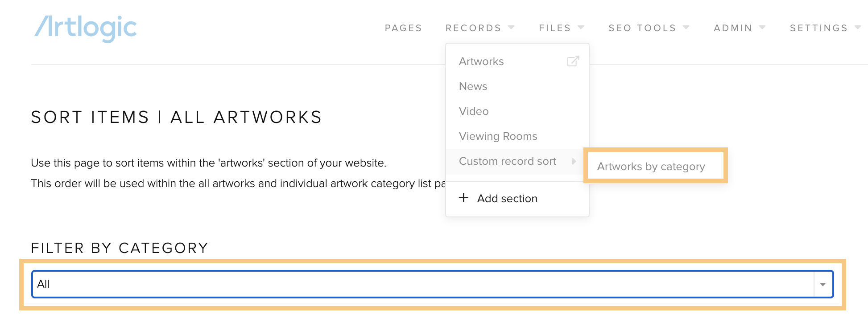Viewport: 868px width, 318px height.
Task: Click the Files menu caret arrow
Action: coord(581,28)
